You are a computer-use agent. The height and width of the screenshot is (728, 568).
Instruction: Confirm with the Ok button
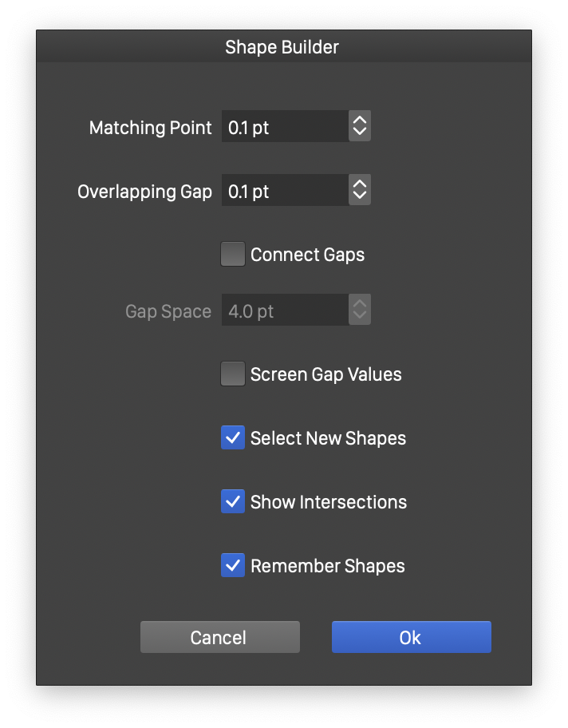tap(411, 638)
